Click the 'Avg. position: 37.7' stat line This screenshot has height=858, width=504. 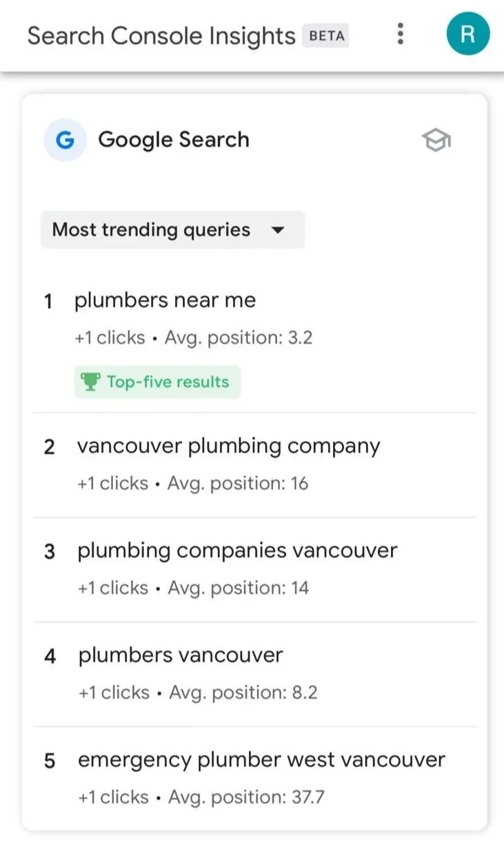tap(246, 797)
